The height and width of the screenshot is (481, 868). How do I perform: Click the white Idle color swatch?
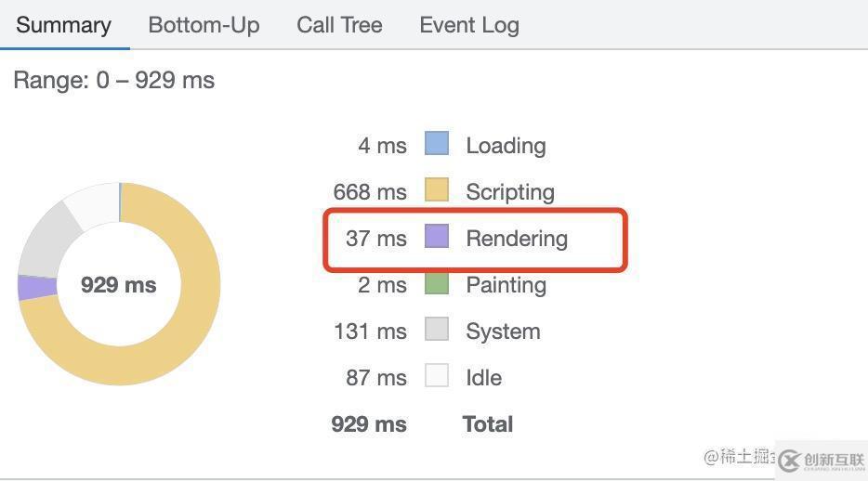click(x=437, y=376)
